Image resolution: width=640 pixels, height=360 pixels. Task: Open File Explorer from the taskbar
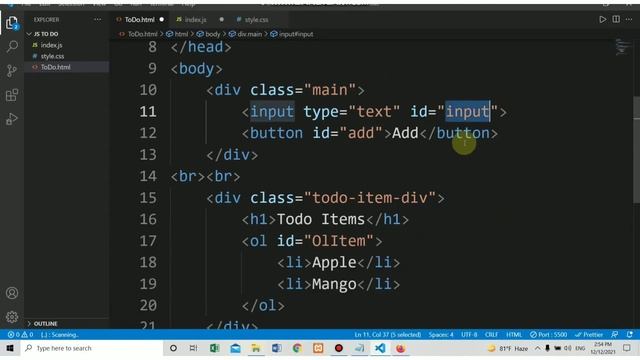[256, 348]
